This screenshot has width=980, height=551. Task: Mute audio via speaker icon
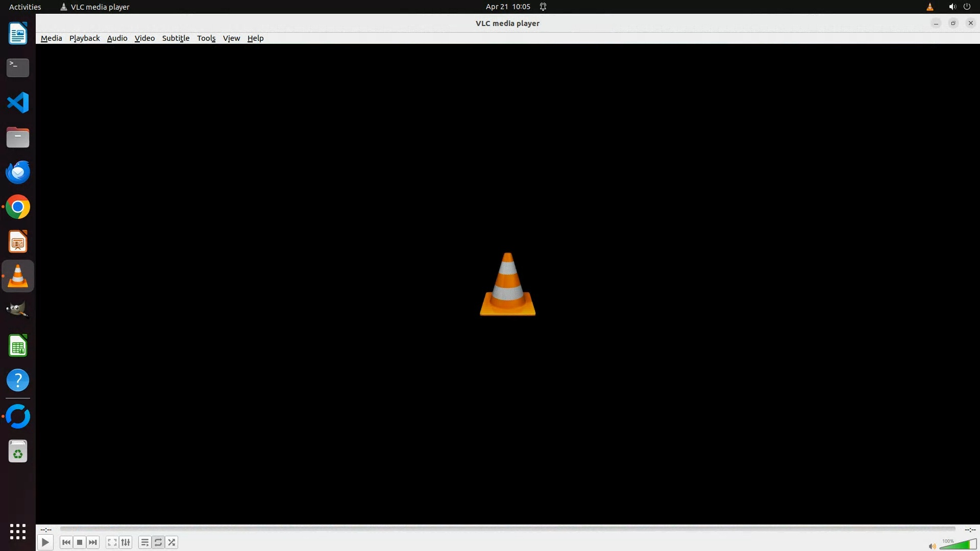tap(932, 546)
